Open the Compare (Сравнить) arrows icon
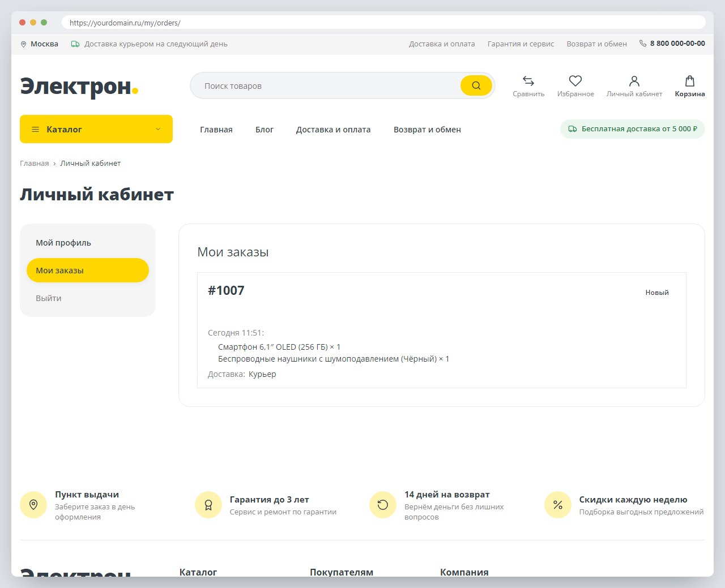The width and height of the screenshot is (725, 588). [x=528, y=81]
